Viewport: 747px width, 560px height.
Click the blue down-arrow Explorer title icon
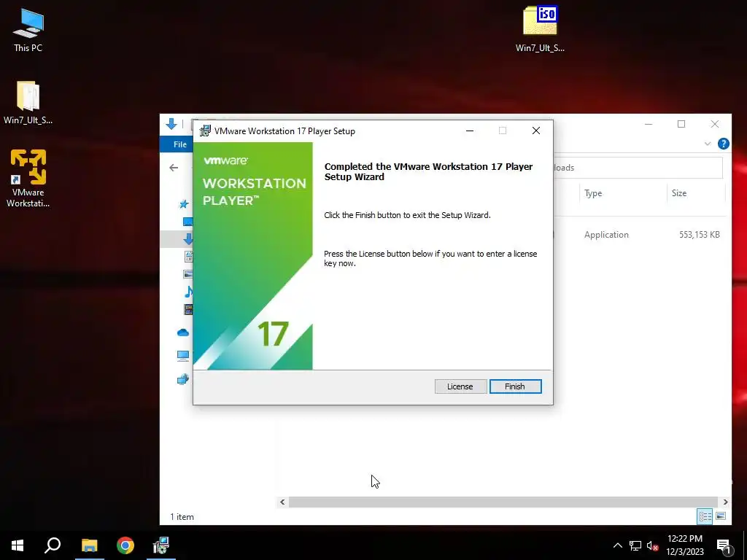pos(171,124)
